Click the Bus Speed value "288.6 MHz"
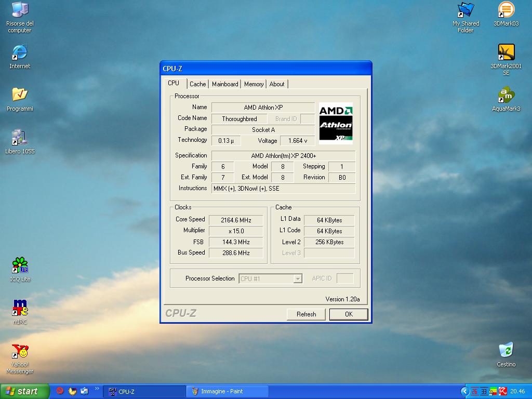 [236, 253]
